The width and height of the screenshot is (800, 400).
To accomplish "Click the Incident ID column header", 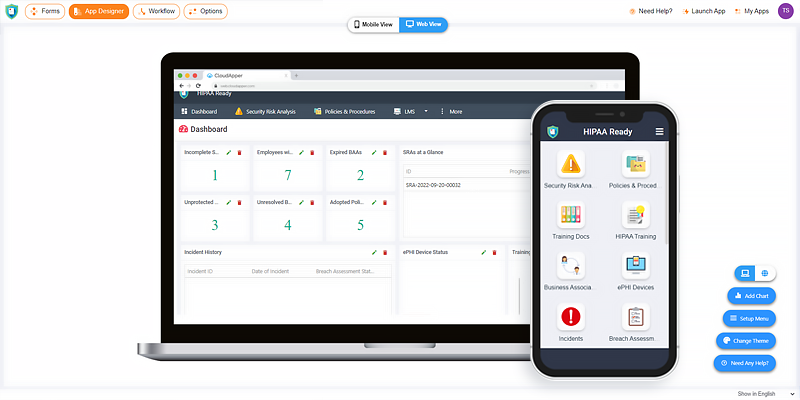I will (x=199, y=271).
